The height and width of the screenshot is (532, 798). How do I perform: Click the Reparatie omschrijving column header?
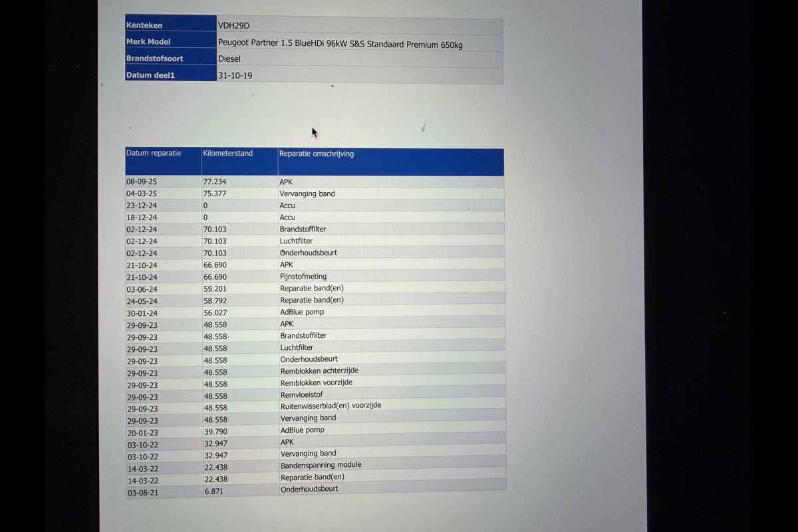pos(317,154)
